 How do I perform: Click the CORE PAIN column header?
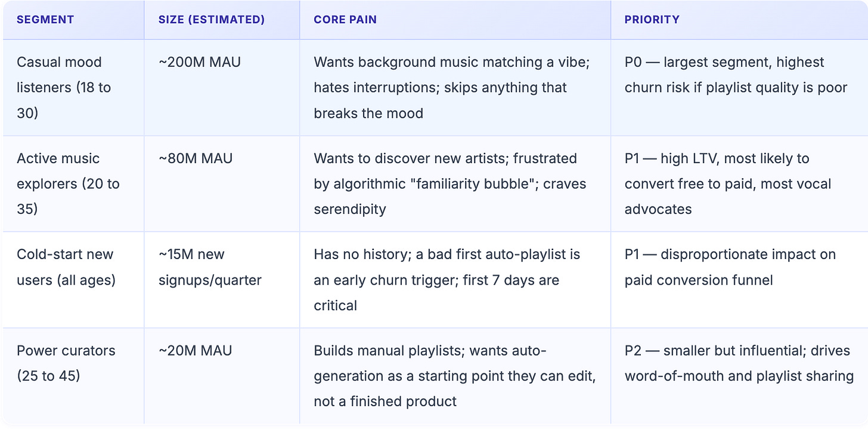pos(455,20)
